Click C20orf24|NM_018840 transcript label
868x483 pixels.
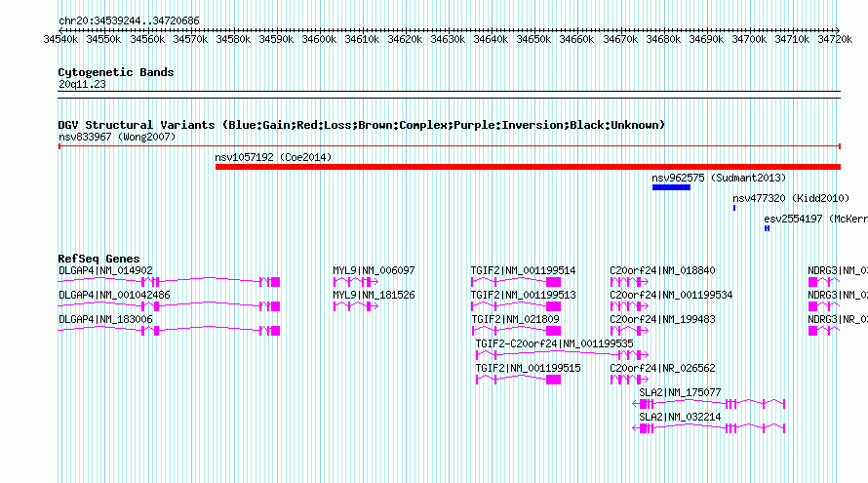[x=662, y=271]
